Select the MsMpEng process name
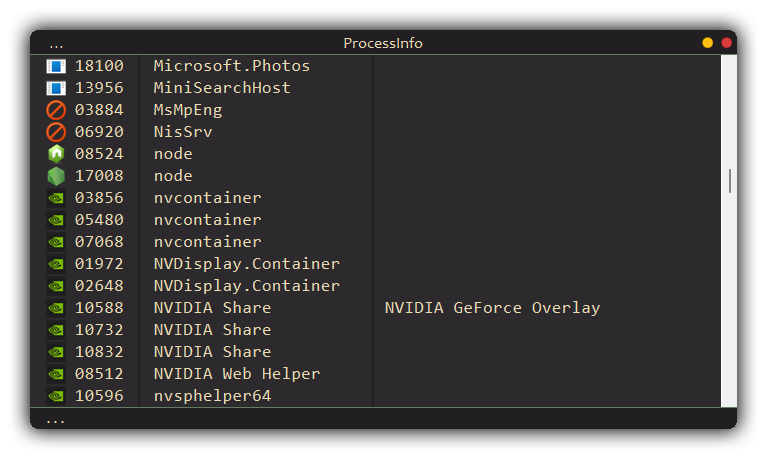This screenshot has height=459, width=767. click(188, 111)
